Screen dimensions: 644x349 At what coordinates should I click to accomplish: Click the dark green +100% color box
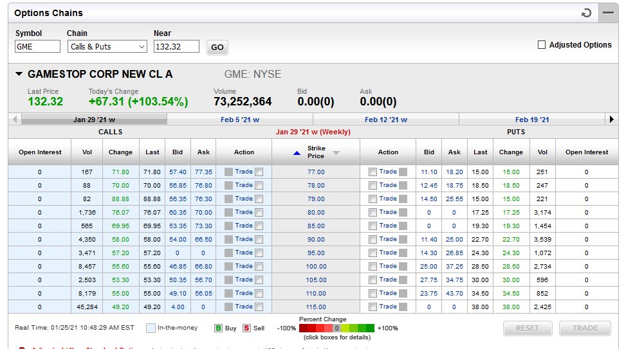(370, 328)
